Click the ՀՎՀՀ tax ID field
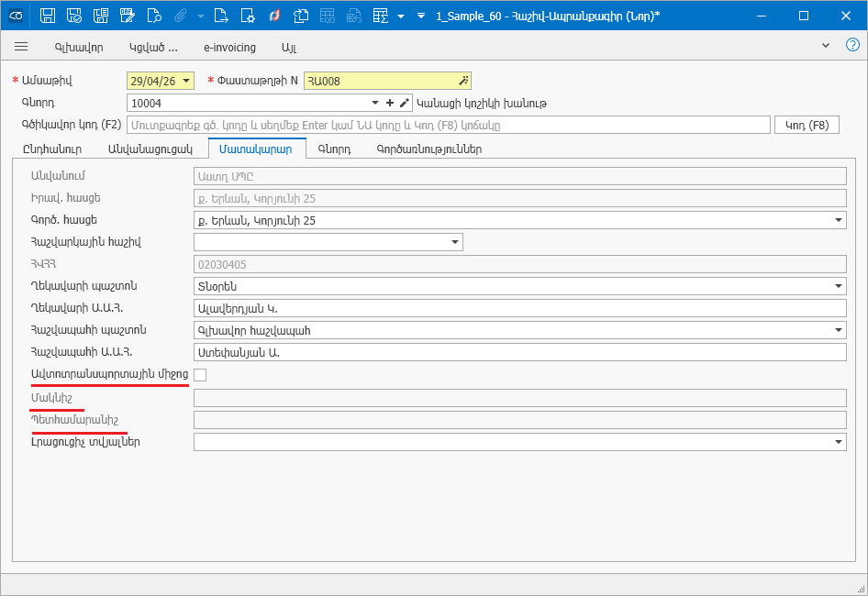The width and height of the screenshot is (868, 596). pyautogui.click(x=520, y=264)
